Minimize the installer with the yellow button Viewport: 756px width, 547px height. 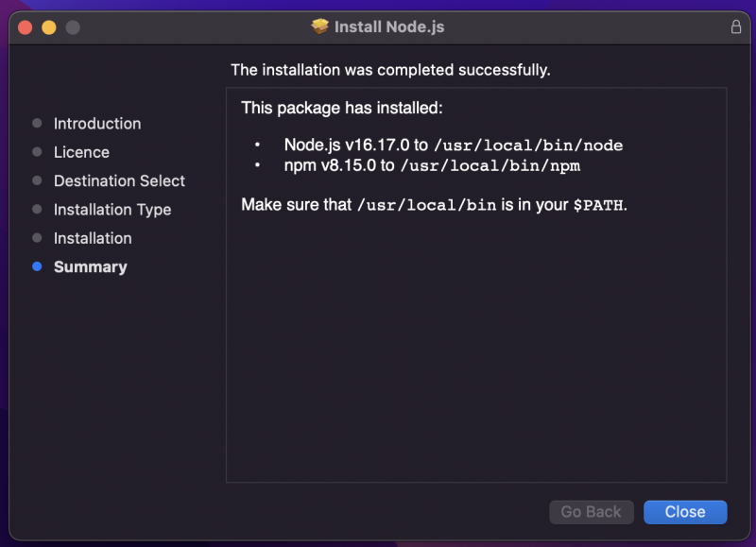(49, 27)
